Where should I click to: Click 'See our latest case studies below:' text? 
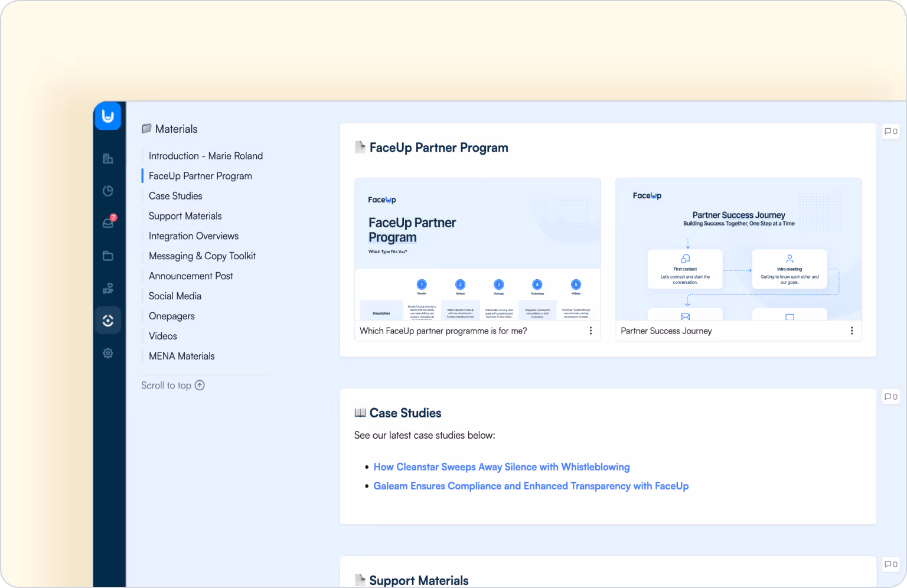pos(425,436)
